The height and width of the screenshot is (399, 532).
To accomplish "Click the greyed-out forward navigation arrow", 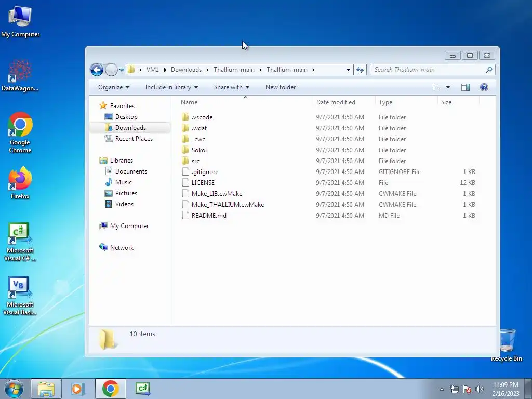I will [x=111, y=70].
